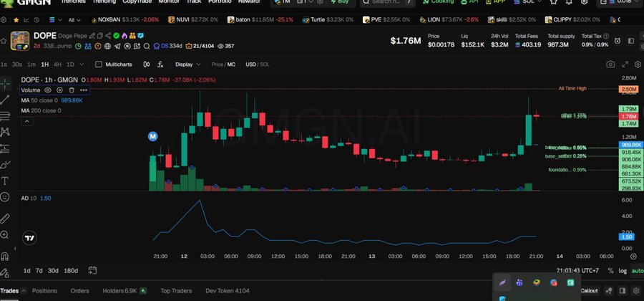Search token on the magnifier icon

click(x=147, y=46)
